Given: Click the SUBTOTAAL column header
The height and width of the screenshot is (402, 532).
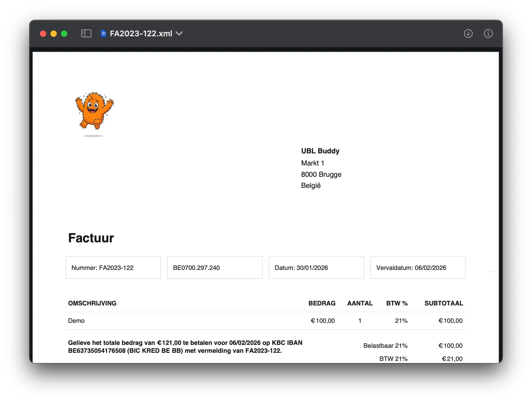Looking at the screenshot, I should click(x=444, y=303).
